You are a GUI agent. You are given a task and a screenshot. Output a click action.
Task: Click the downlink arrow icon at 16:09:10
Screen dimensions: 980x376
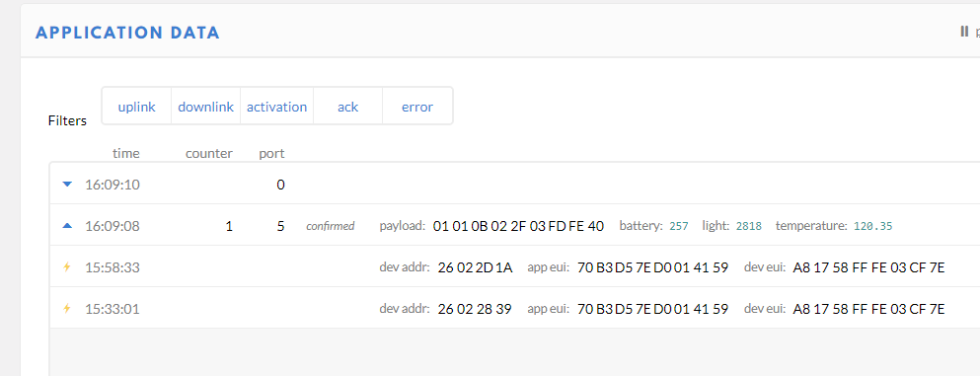(x=67, y=185)
